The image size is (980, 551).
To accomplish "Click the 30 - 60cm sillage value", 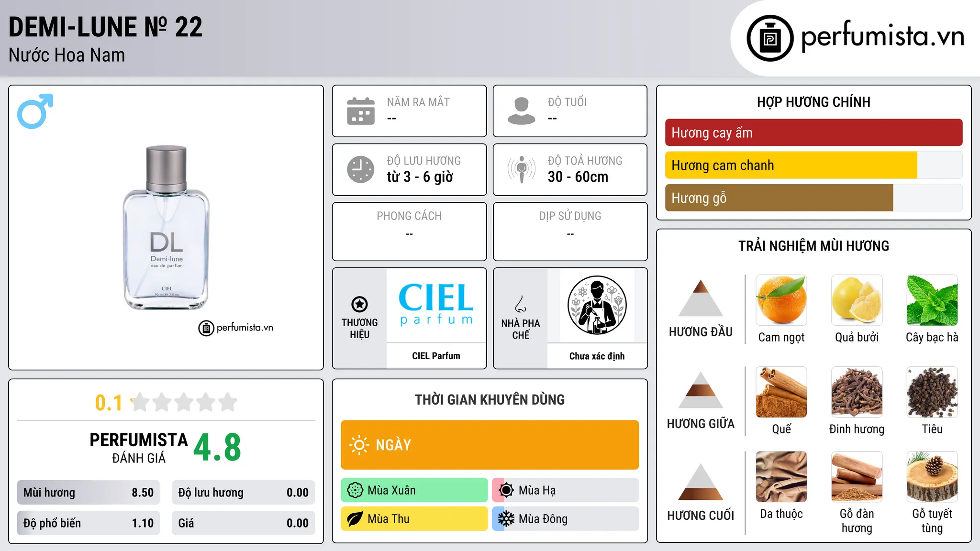I will coord(578,177).
